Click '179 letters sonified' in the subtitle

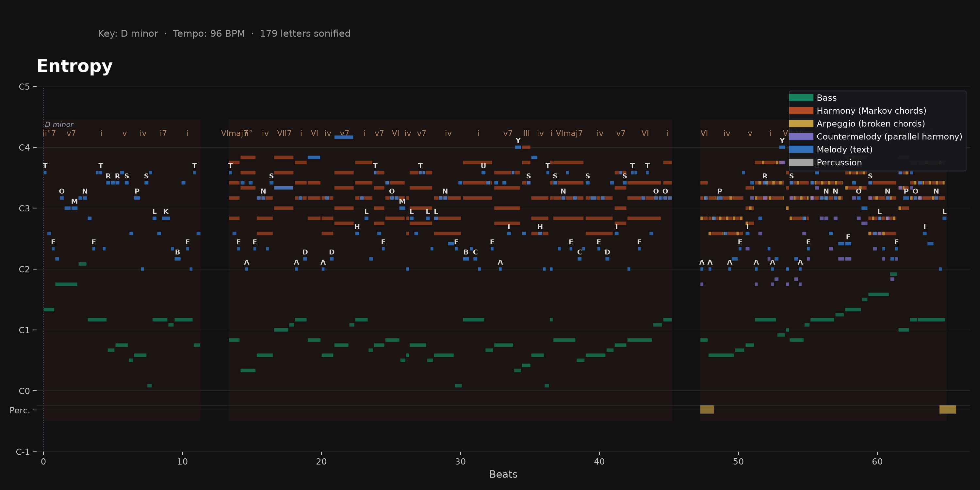coord(305,33)
